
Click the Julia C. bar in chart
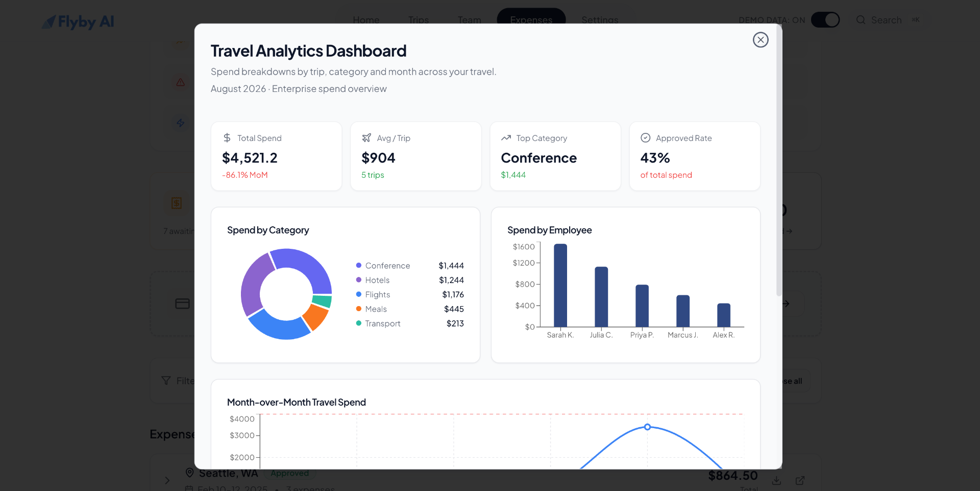[x=601, y=297]
